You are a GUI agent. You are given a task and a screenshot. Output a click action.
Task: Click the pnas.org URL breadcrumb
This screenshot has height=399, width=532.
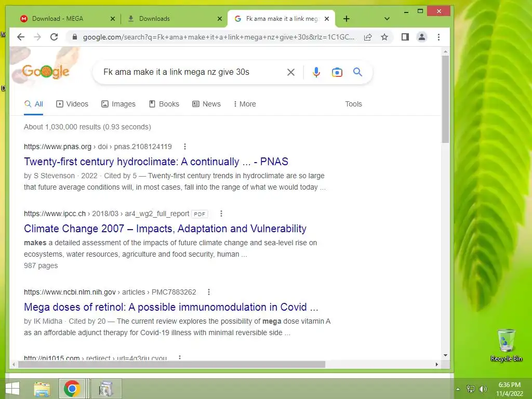point(98,147)
